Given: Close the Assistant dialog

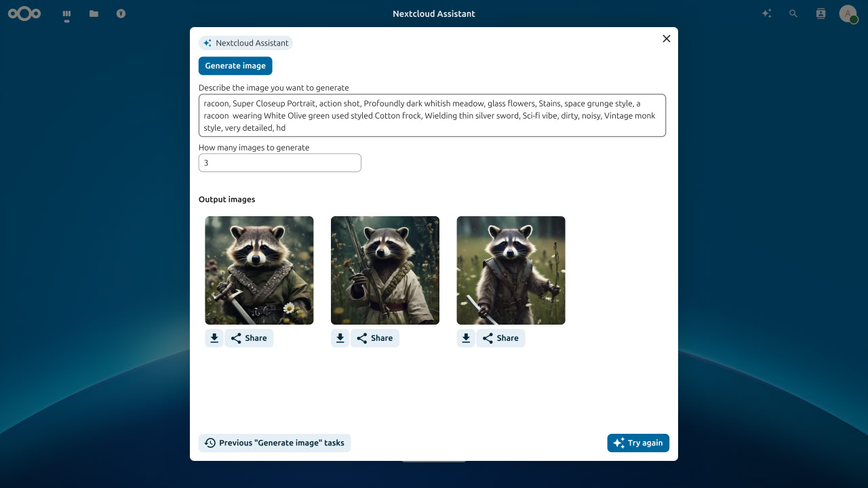Looking at the screenshot, I should pyautogui.click(x=667, y=39).
